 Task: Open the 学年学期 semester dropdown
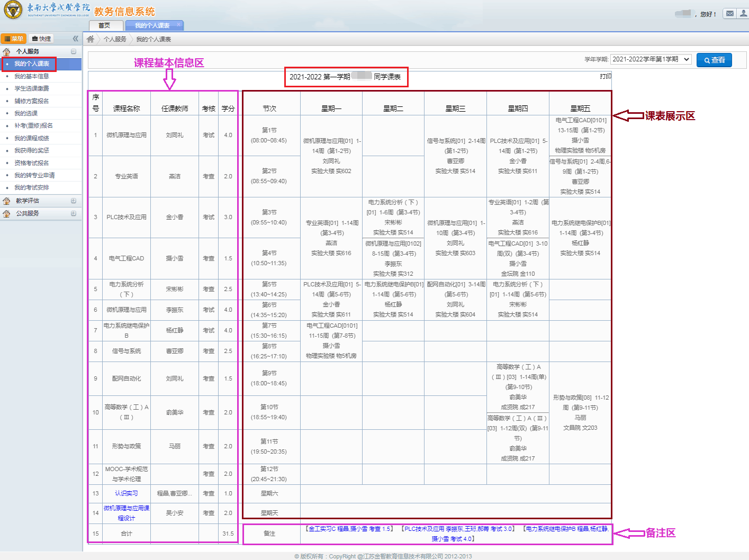pyautogui.click(x=651, y=59)
